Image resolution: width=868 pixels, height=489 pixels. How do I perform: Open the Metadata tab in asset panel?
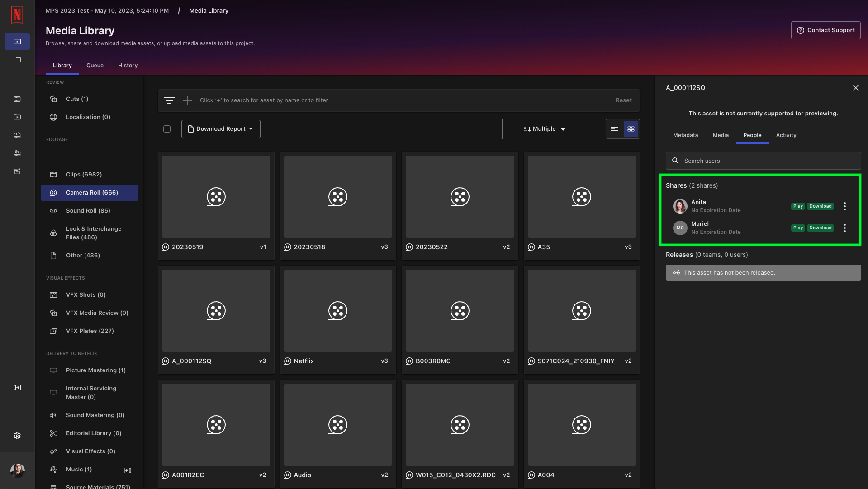pyautogui.click(x=686, y=135)
